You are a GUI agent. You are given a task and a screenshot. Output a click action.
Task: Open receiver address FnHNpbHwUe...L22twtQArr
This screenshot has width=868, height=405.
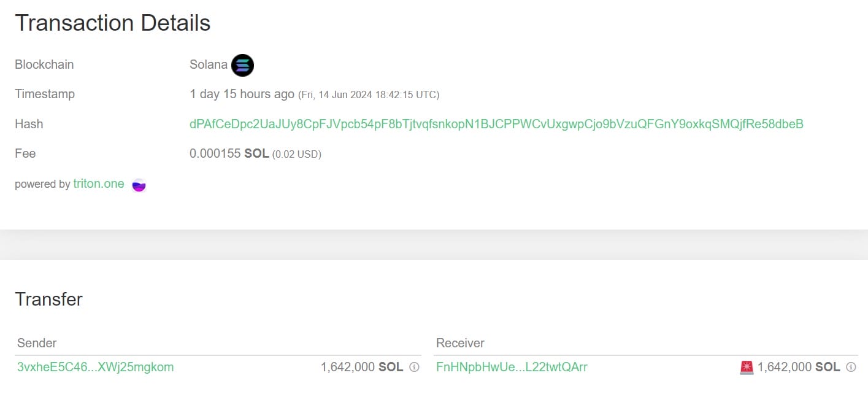(512, 368)
